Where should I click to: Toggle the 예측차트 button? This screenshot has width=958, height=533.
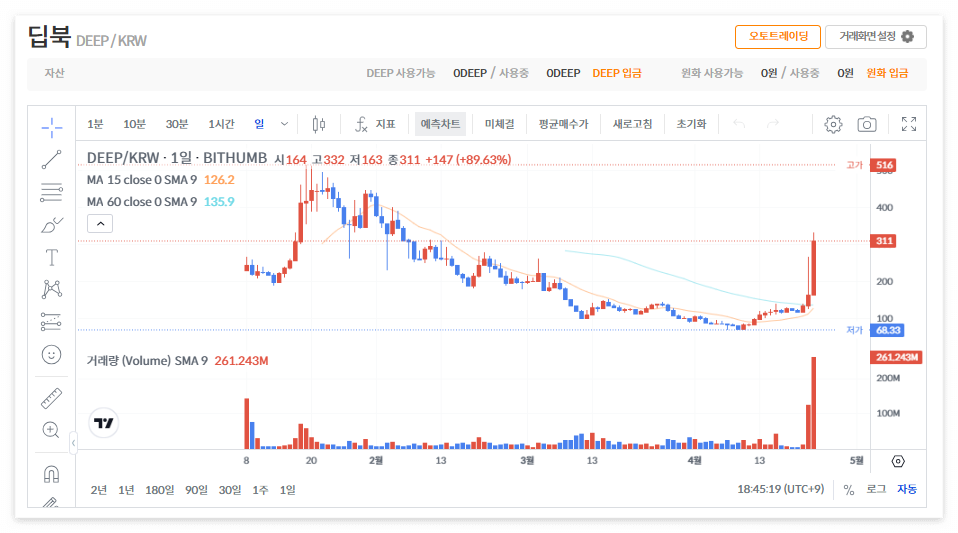pyautogui.click(x=441, y=124)
